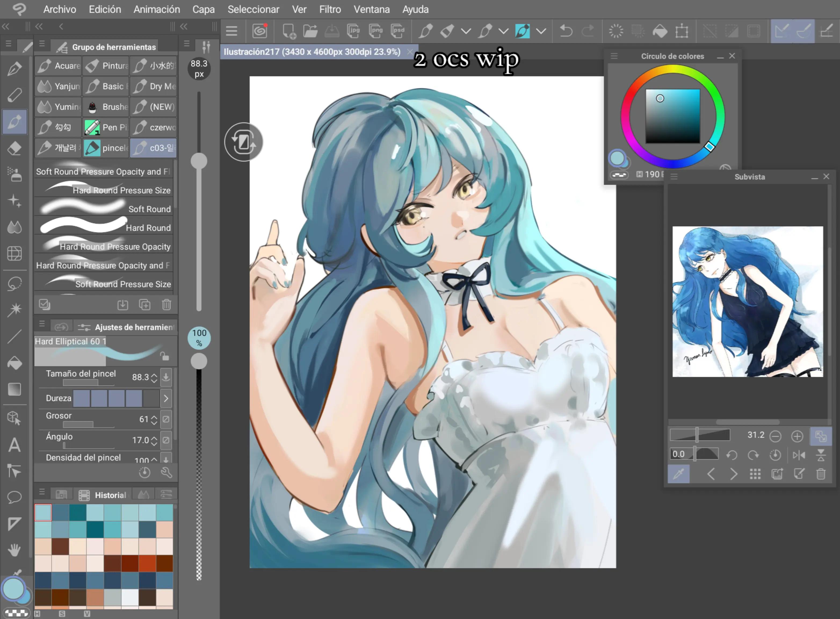This screenshot has height=619, width=840.
Task: Select the Airbrush tool in left toolbar
Action: point(15,175)
